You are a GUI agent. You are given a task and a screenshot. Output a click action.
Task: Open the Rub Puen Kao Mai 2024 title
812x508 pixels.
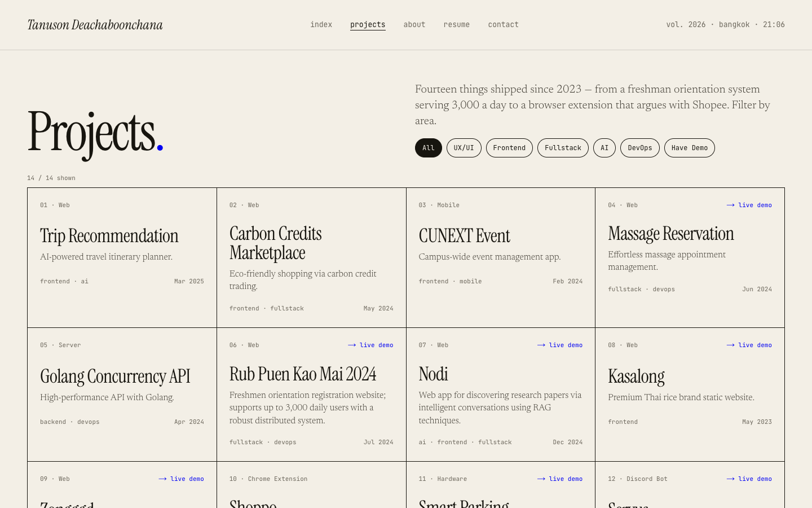303,374
